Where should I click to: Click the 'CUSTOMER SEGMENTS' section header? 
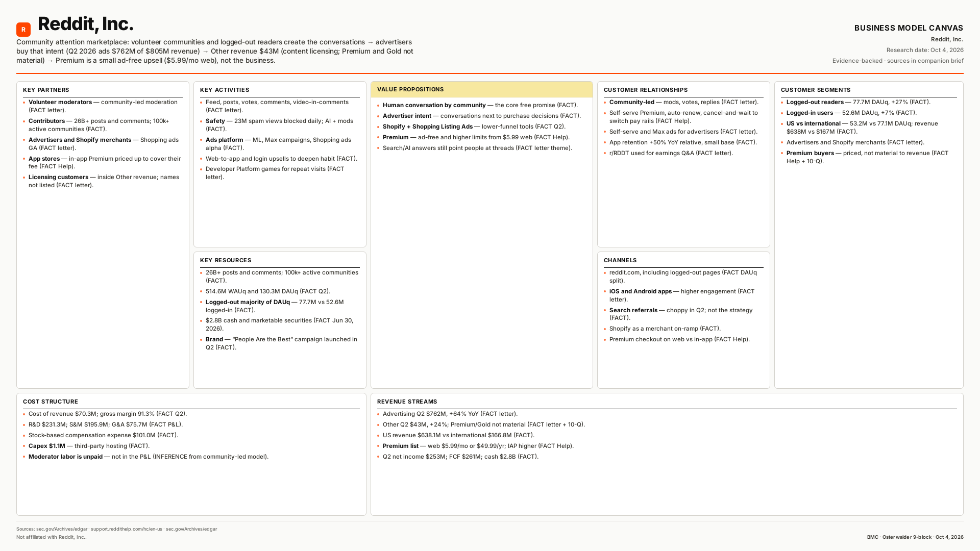pos(816,90)
